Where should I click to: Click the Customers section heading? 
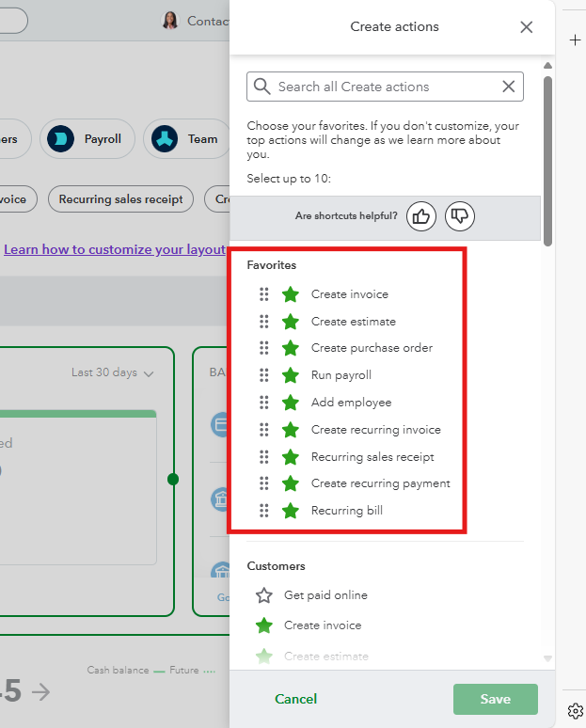point(276,566)
